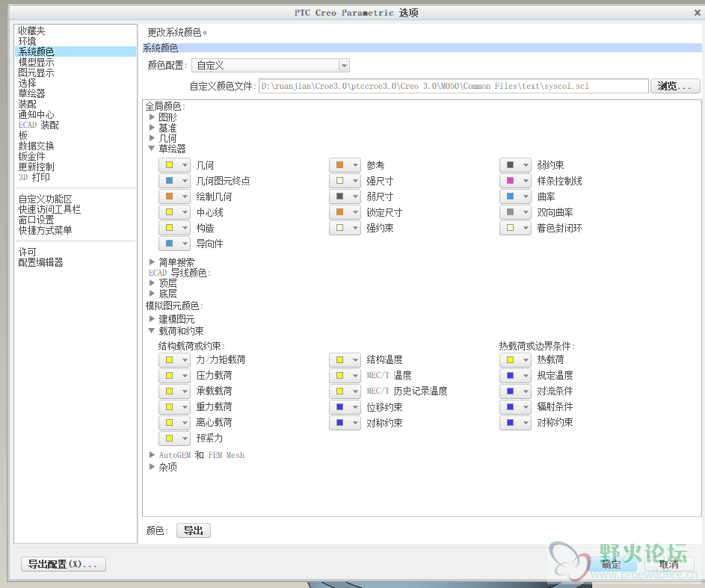Screen dimensions: 705x588
Task: Change the 预紧力 color swatch
Action: click(174, 439)
